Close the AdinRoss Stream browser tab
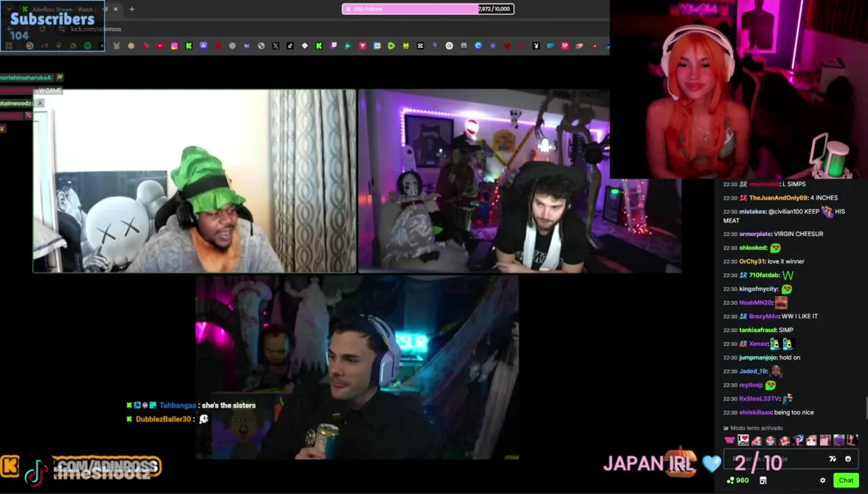This screenshot has width=868, height=494. point(115,9)
